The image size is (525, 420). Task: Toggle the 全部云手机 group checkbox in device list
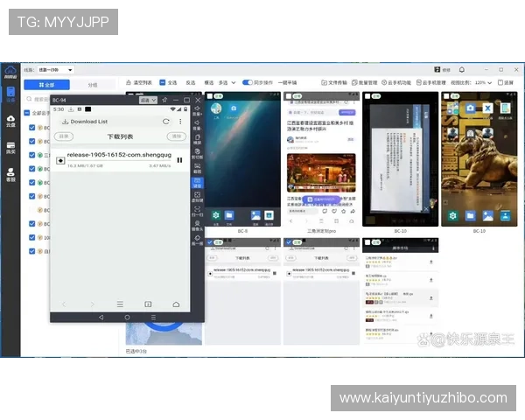(x=27, y=113)
